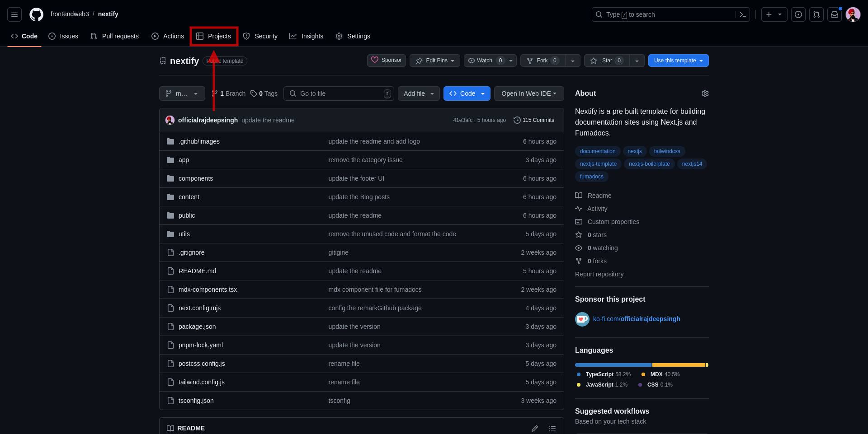Viewport: 868px width, 434px height.
Task: Open the user avatar menu
Action: pos(853,14)
